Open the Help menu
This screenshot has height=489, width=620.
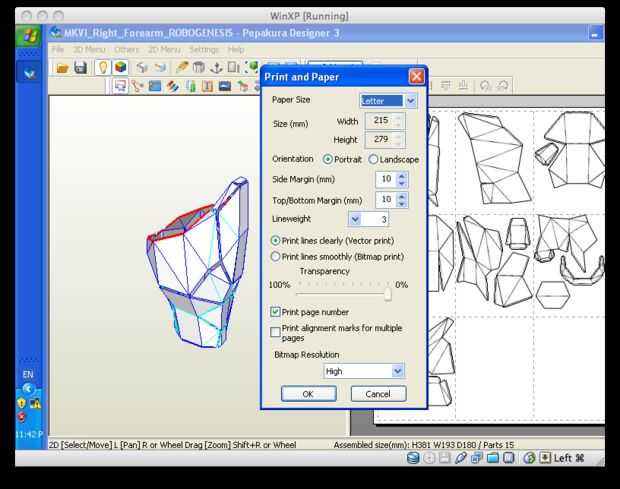pyautogui.click(x=236, y=50)
